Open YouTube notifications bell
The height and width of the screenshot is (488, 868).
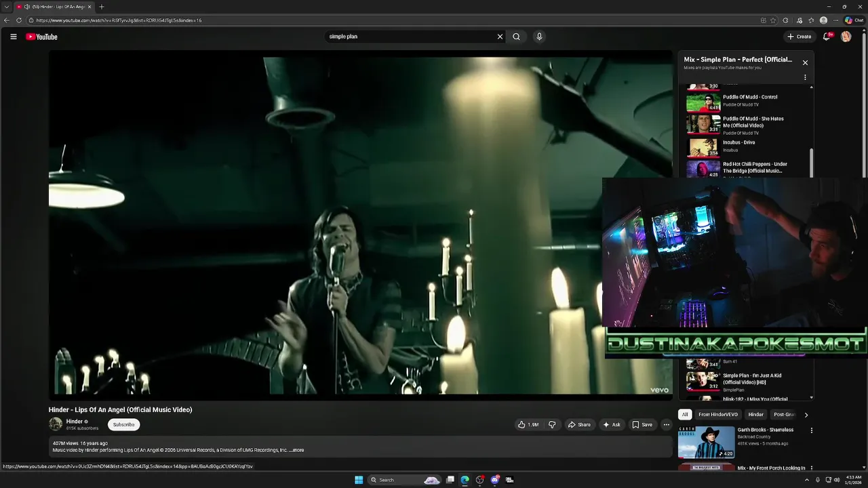pos(826,37)
